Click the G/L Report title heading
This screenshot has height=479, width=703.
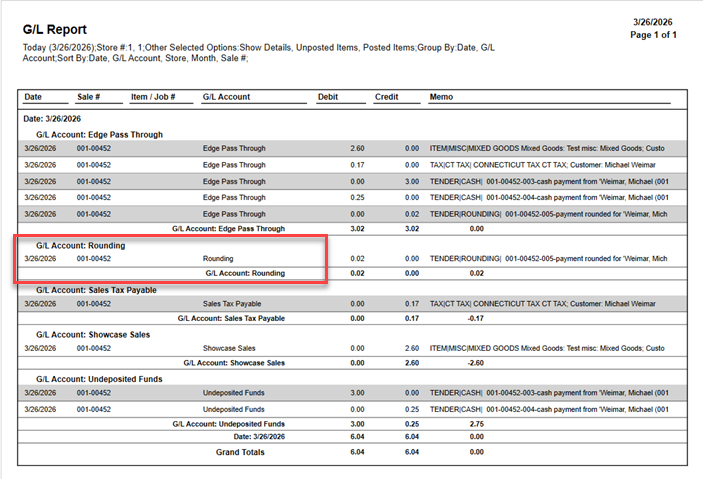(x=54, y=30)
